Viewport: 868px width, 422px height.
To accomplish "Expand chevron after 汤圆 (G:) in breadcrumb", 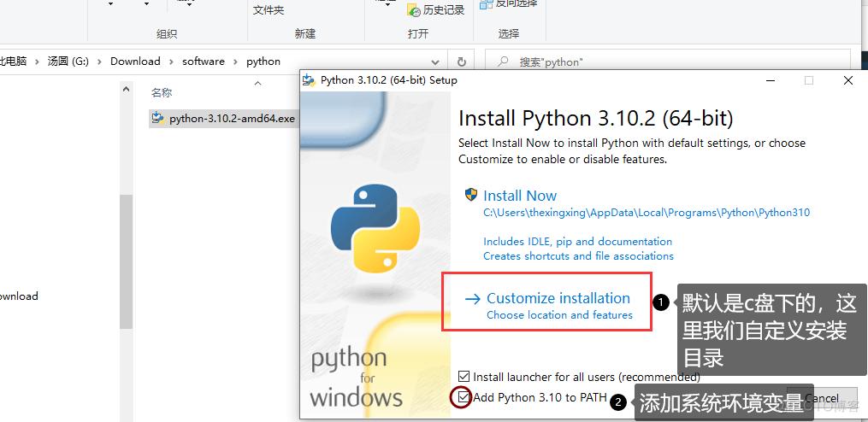I will pyautogui.click(x=99, y=62).
